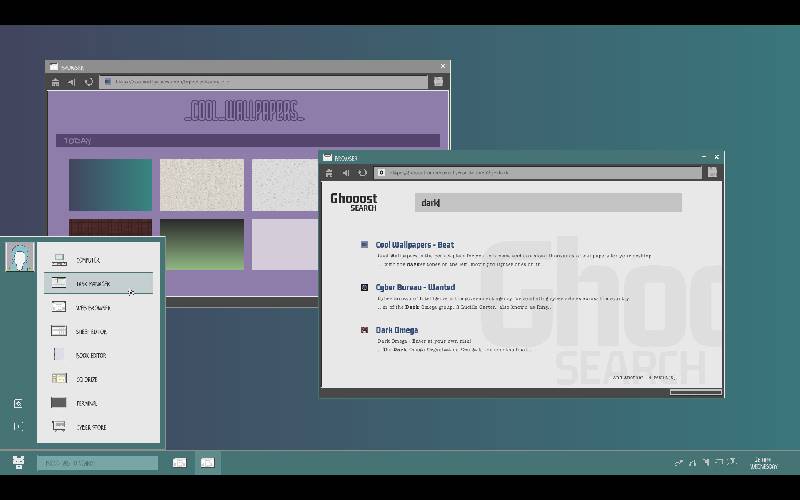This screenshot has width=800, height=500.
Task: Reload the Ghooost search page
Action: click(362, 172)
